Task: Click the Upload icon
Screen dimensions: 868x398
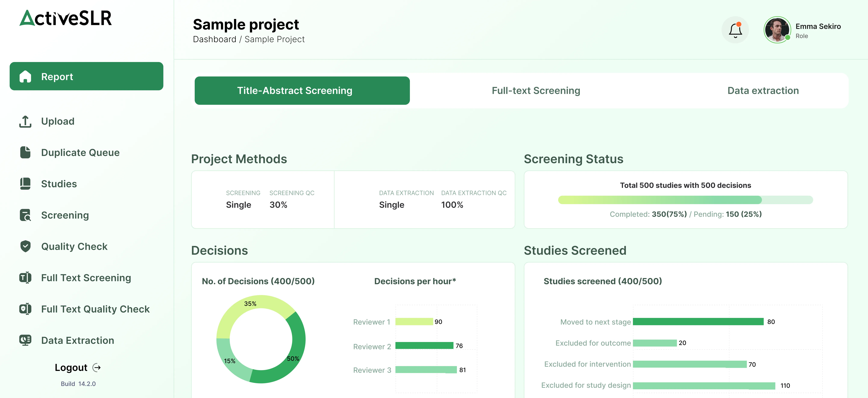Action: 26,121
